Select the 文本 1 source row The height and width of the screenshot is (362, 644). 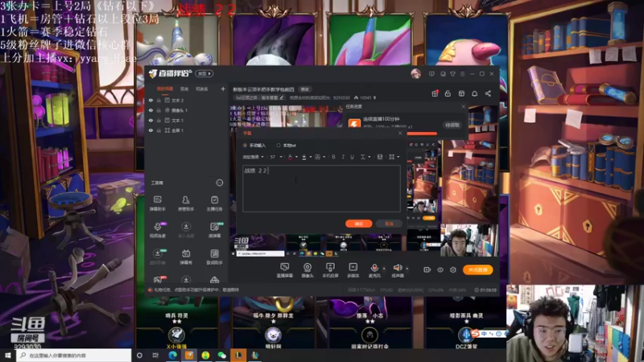pos(187,120)
